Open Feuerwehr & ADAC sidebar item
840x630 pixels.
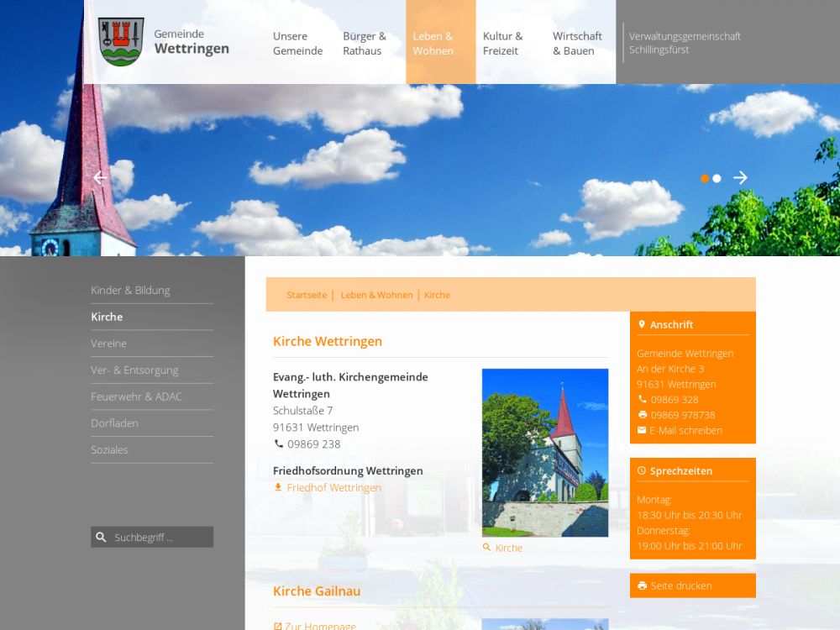point(136,396)
